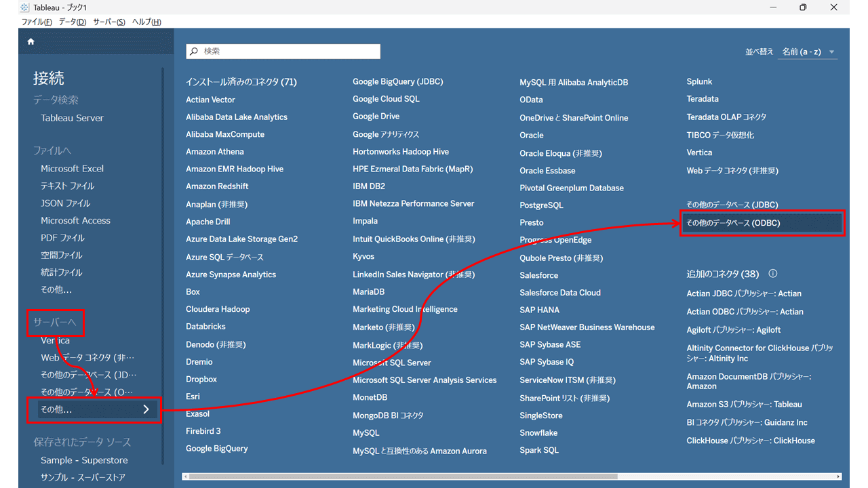This screenshot has height=488, width=868.
Task: Choose the Spark SQL connector
Action: 540,450
